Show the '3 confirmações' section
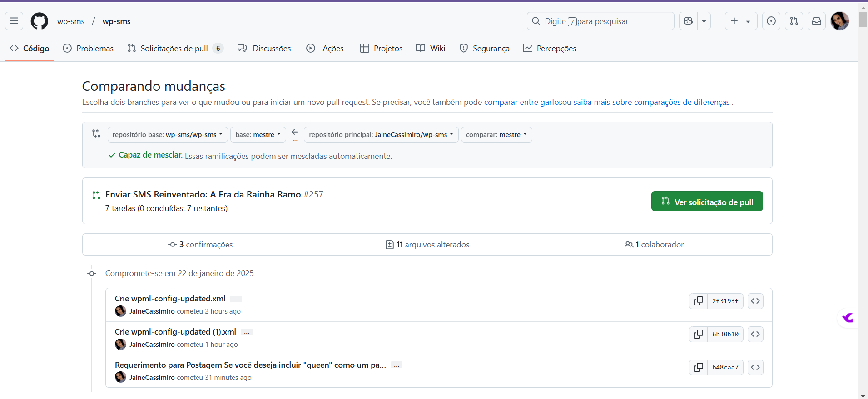This screenshot has width=868, height=399. 200,245
